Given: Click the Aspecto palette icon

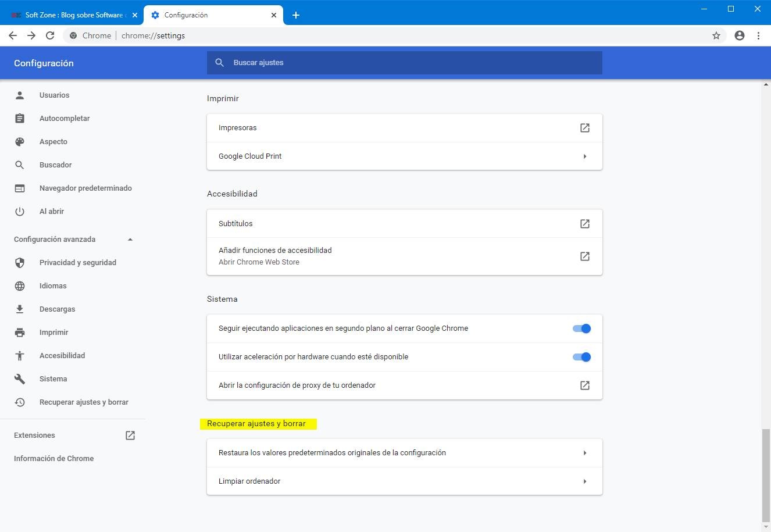Looking at the screenshot, I should [20, 141].
